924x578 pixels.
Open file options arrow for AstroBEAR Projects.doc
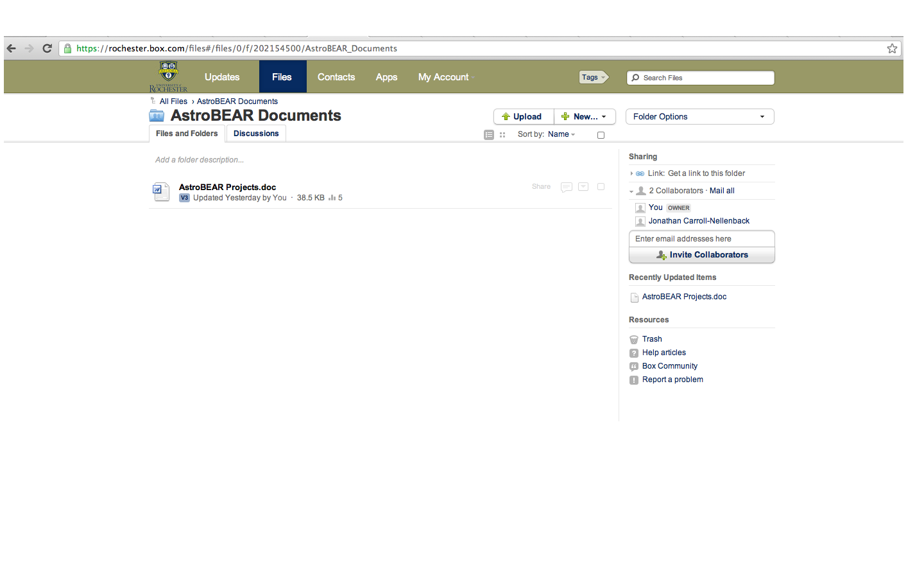pos(583,187)
